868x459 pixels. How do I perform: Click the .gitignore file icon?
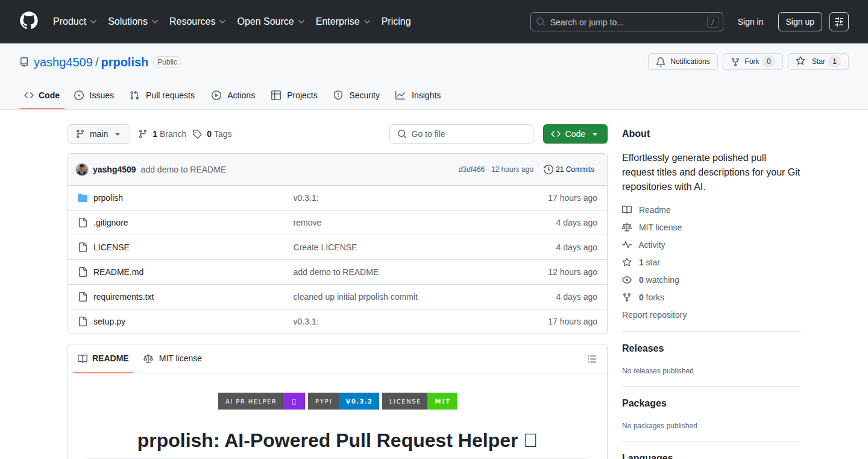[x=83, y=223]
